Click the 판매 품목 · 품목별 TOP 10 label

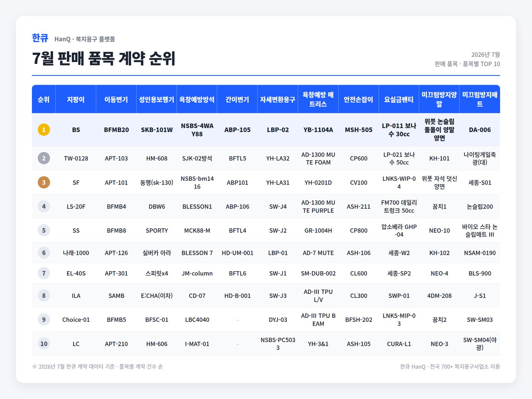[467, 64]
